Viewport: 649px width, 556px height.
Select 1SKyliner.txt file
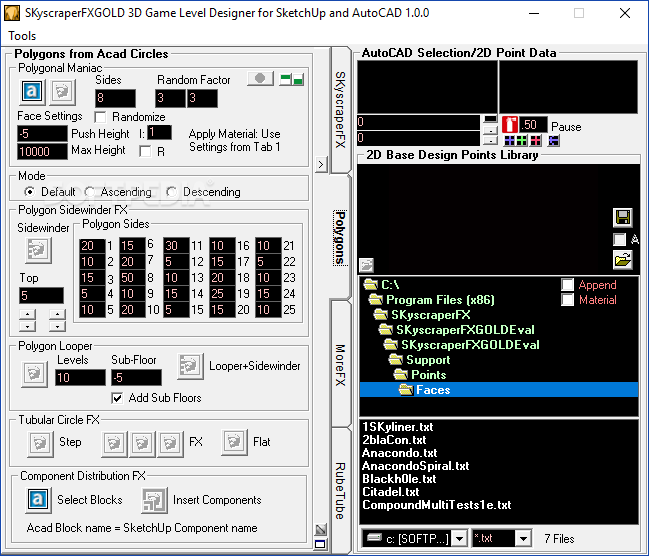coord(397,427)
